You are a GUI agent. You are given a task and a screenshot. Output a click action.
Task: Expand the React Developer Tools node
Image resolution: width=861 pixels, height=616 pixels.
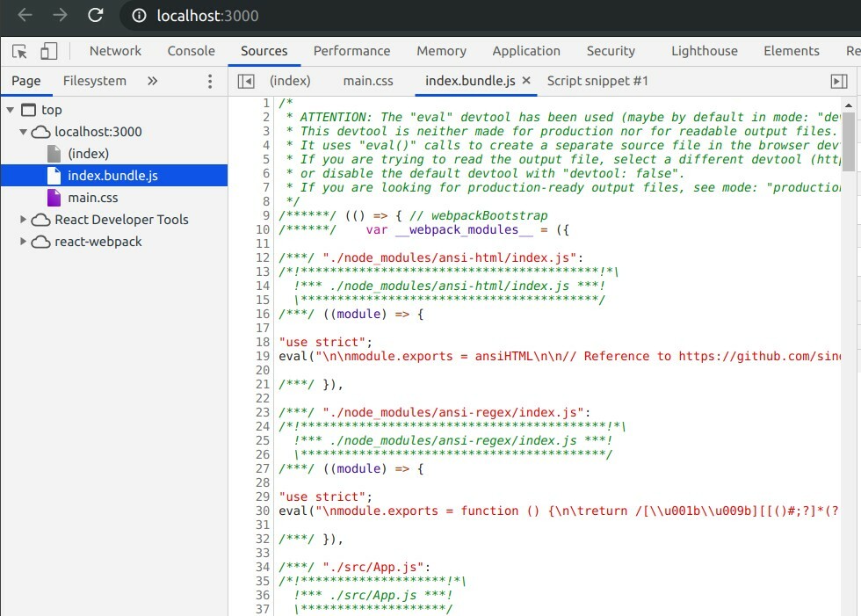click(23, 220)
